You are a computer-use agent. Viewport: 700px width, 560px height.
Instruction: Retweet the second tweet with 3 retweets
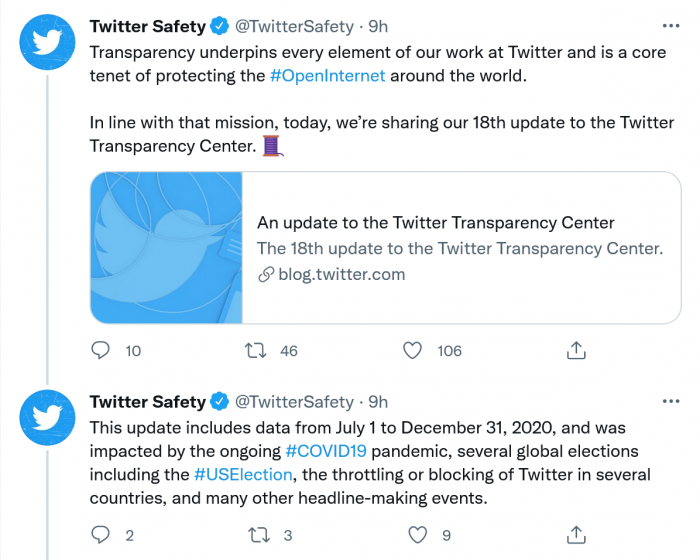257,535
